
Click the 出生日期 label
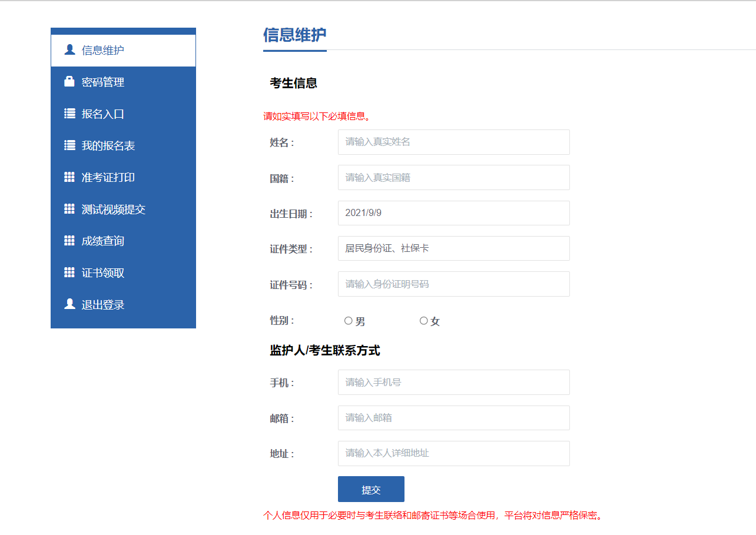pos(291,214)
